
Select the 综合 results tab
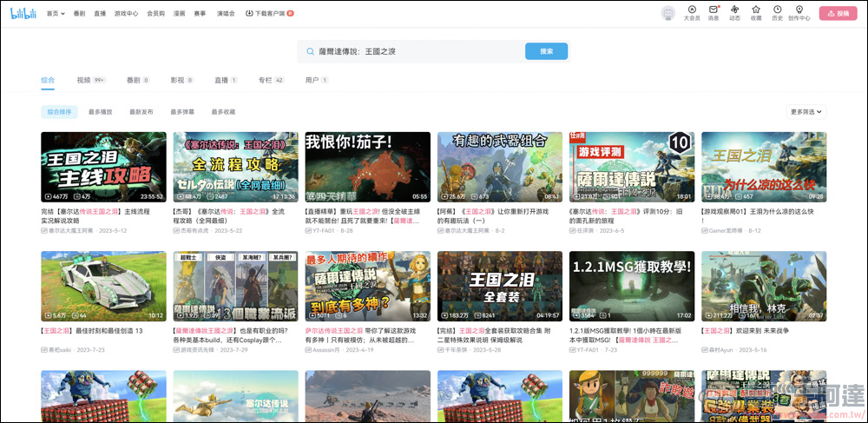[x=48, y=80]
